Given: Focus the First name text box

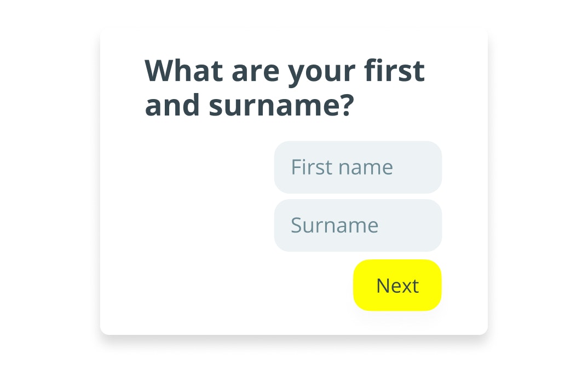Looking at the screenshot, I should (x=358, y=167).
